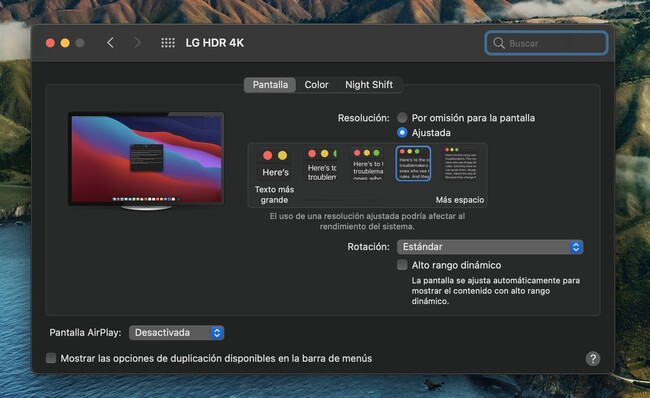Check 'Mostrar las opciones de duplicación' box

tap(51, 358)
